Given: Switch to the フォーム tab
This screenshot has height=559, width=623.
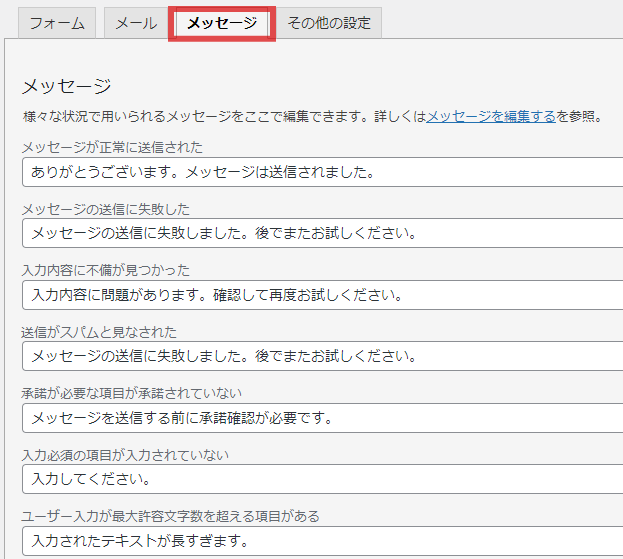Looking at the screenshot, I should [57, 23].
